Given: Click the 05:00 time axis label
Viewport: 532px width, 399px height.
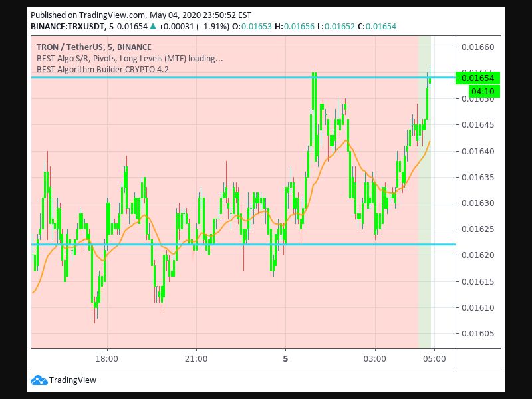Looking at the screenshot, I should point(434,359).
